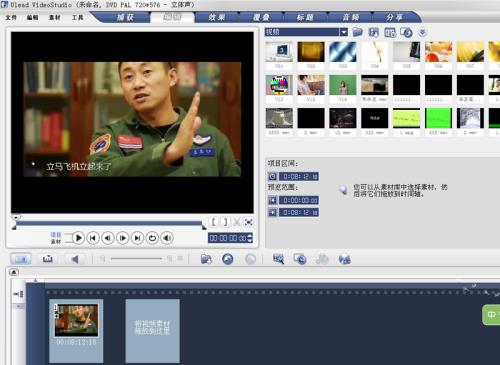Set the mark-in bracket button

coord(214,222)
